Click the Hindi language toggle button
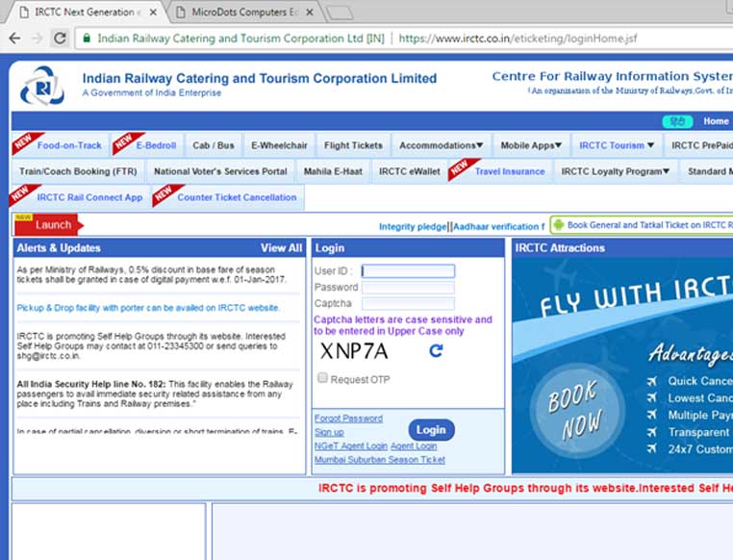Image resolution: width=733 pixels, height=560 pixels. click(x=677, y=121)
